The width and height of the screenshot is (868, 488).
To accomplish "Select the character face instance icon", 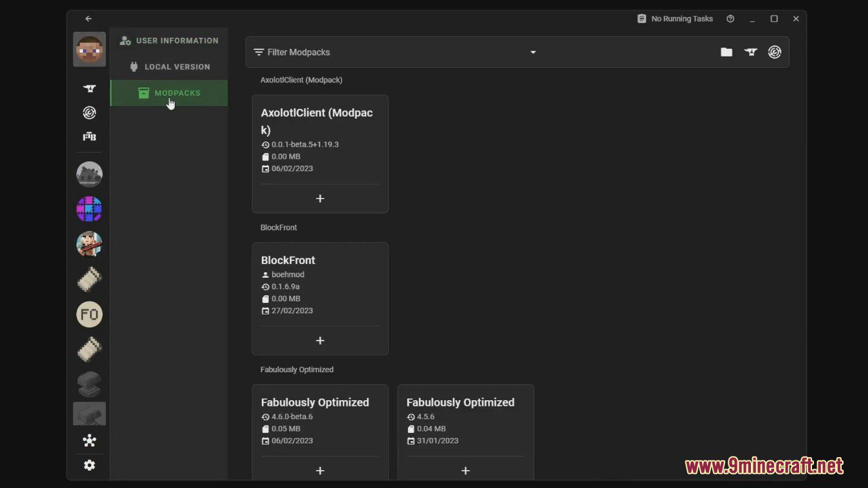I will coord(89,244).
